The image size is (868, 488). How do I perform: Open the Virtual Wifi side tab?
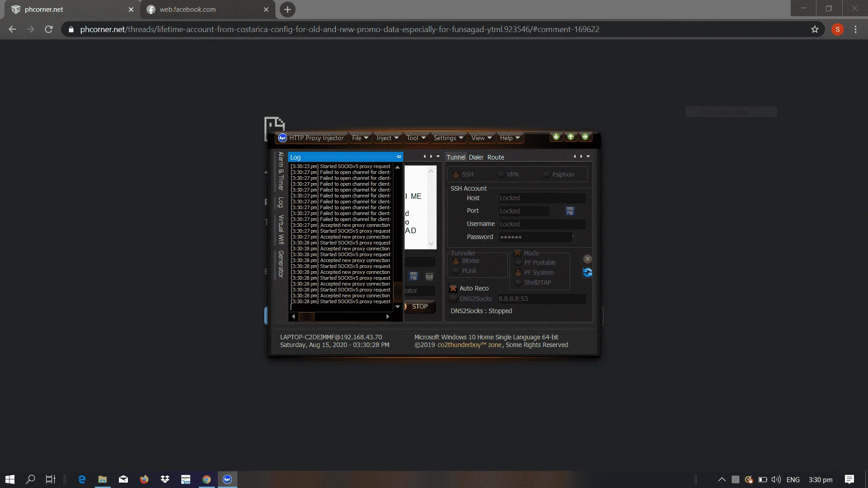coord(281,230)
